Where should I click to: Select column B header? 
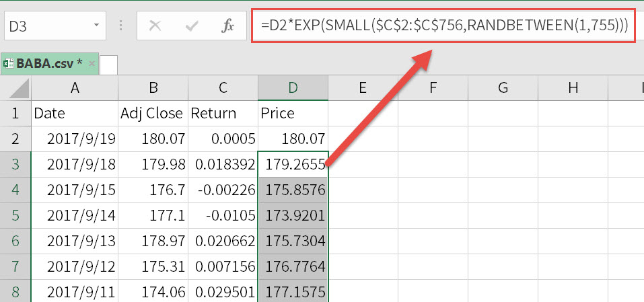153,88
